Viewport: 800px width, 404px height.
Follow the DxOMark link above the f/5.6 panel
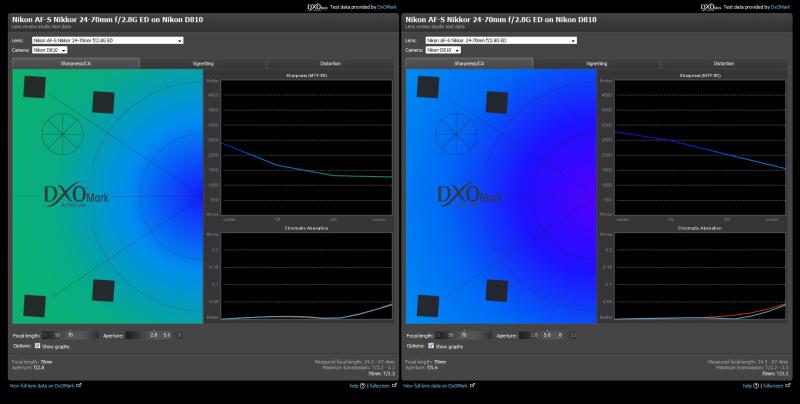(781, 7)
